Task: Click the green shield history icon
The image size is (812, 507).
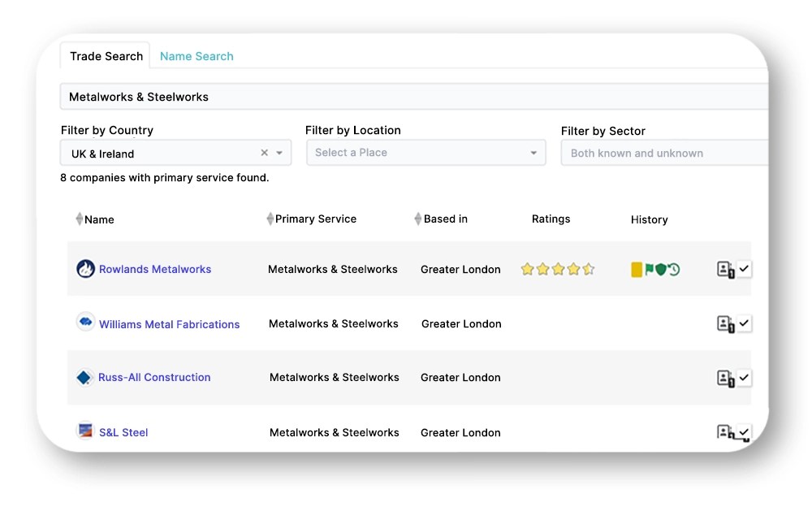Action: pyautogui.click(x=660, y=270)
